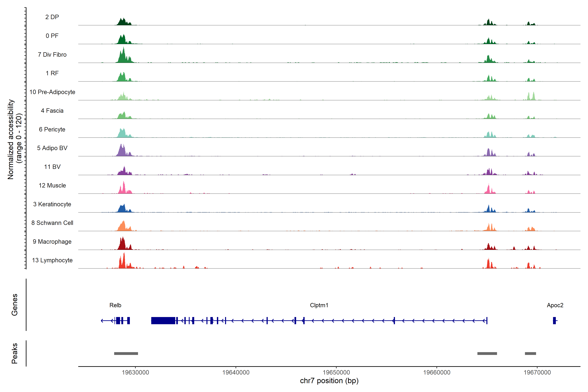
Task: Click the Clptm1 gene name
Action: (319, 305)
